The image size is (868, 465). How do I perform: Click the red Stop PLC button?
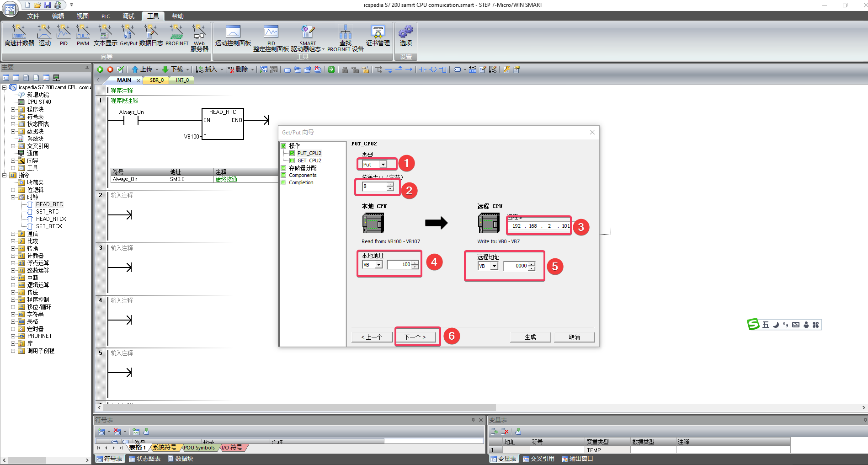110,69
